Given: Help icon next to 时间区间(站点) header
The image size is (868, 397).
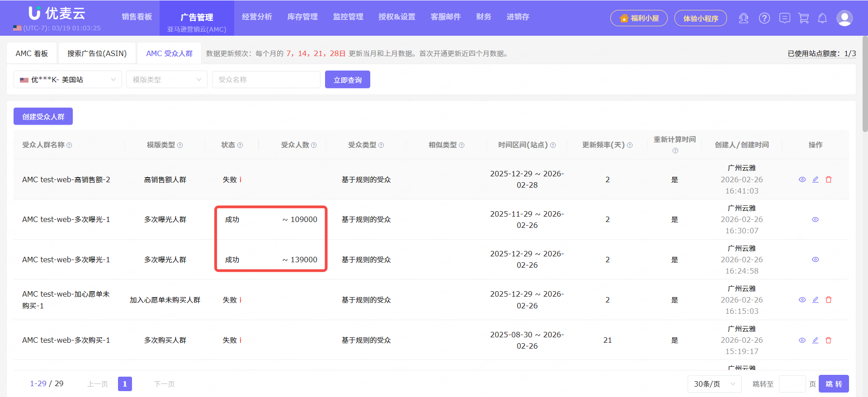Looking at the screenshot, I should click(x=553, y=145).
